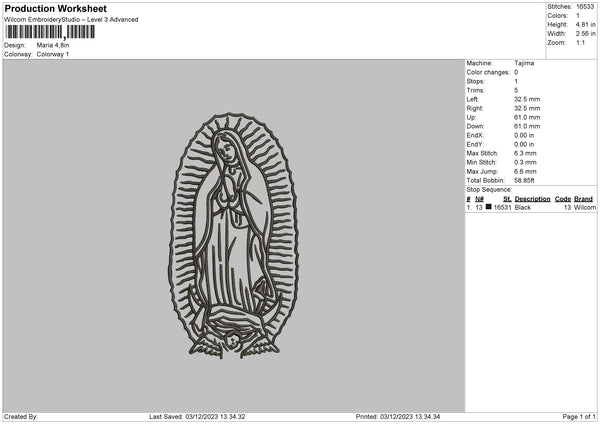Click the Page 1 of 1 indicator
600x424 pixels.
click(x=579, y=417)
